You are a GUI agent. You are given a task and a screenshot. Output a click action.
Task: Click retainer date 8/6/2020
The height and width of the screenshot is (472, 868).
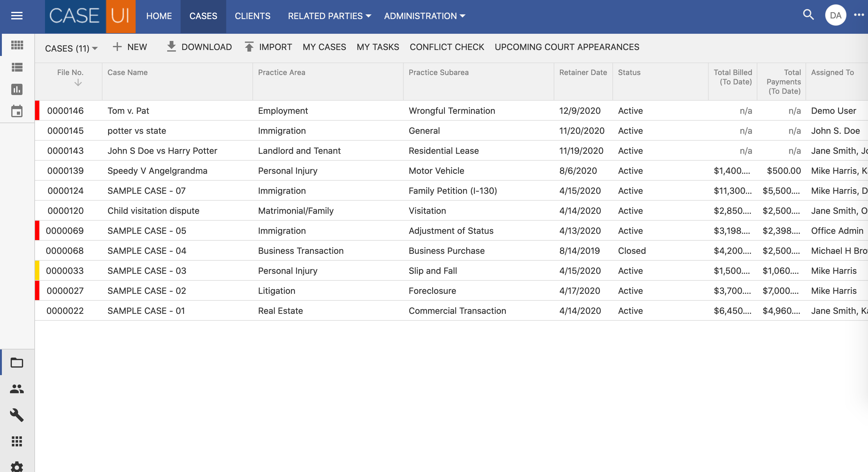578,171
